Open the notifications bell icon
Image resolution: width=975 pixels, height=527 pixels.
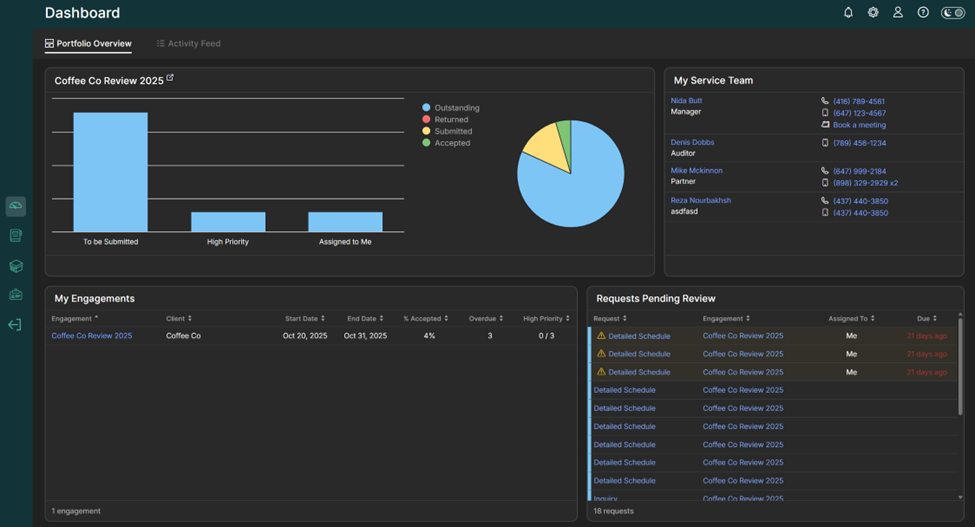[848, 12]
